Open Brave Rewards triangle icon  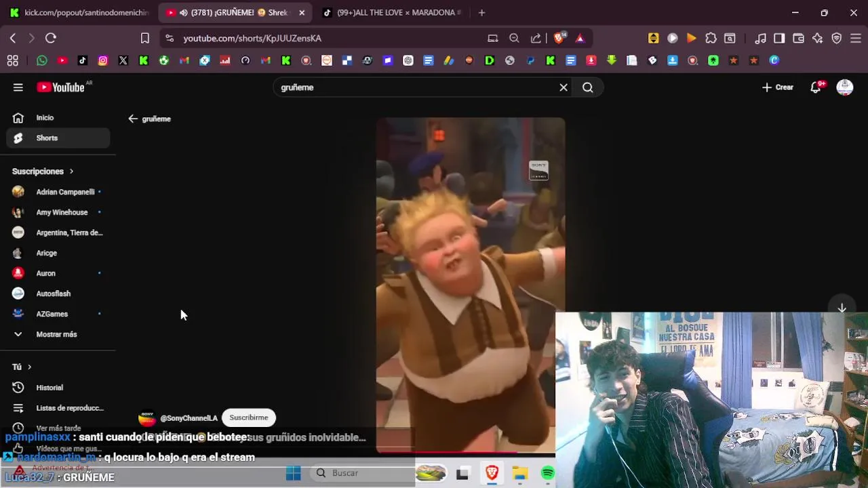(580, 39)
